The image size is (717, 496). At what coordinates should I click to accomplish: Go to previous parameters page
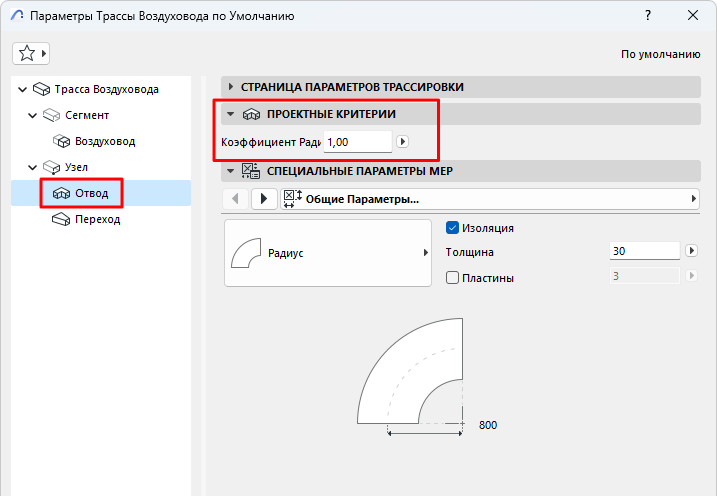coord(235,199)
